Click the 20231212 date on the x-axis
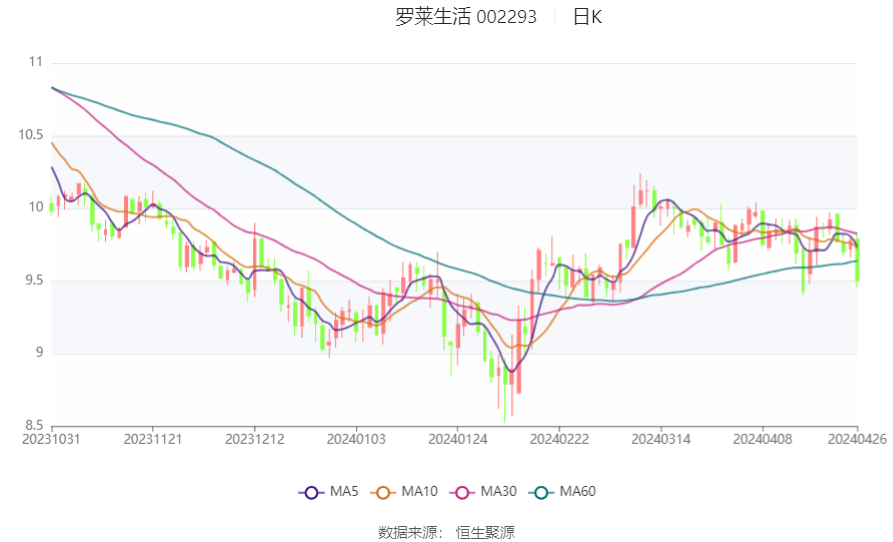 coord(255,439)
